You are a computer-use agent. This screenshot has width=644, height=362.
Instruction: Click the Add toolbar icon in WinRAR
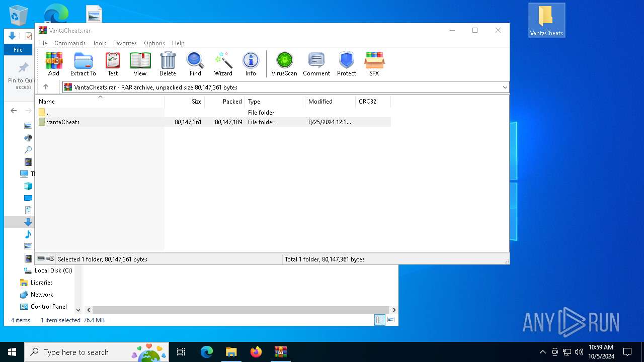coord(54,64)
